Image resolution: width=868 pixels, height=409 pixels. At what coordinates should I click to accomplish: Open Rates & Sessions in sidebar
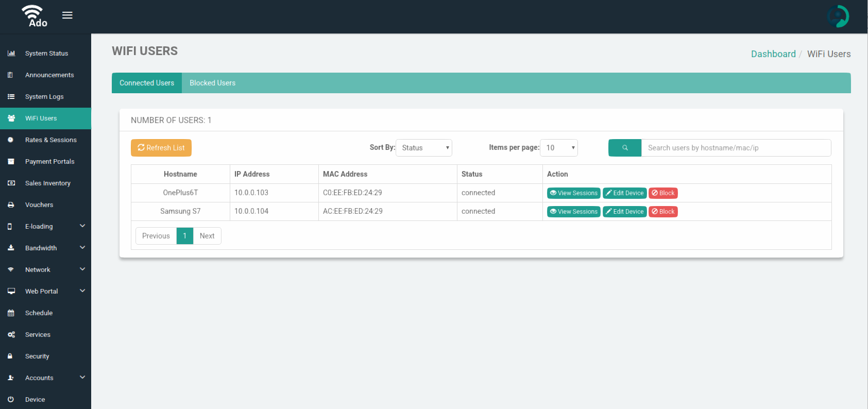point(50,140)
